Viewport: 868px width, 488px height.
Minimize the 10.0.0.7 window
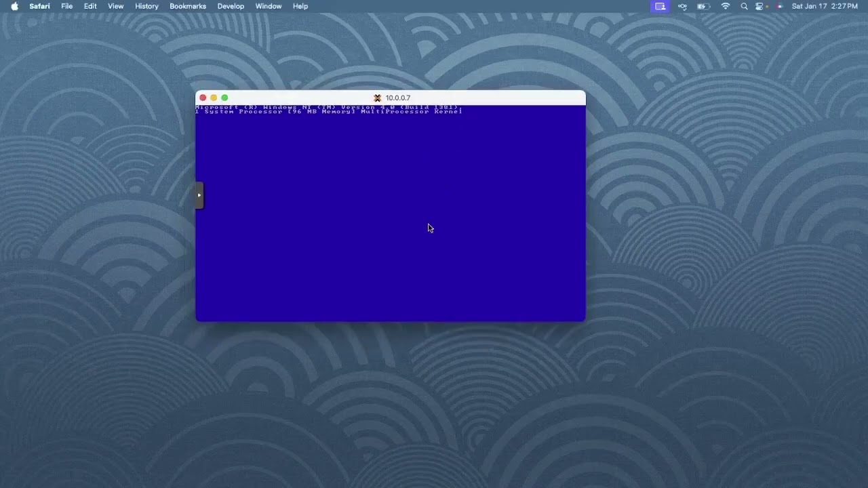point(214,98)
